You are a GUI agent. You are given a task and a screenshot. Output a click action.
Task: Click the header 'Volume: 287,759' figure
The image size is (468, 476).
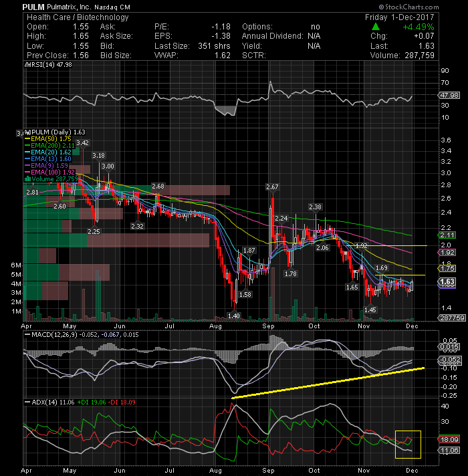402,55
